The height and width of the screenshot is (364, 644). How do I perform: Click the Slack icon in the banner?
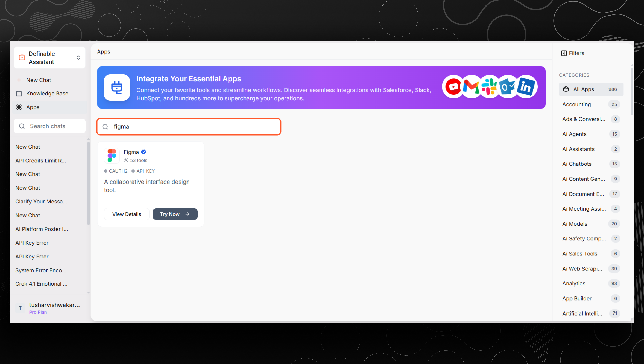point(489,87)
